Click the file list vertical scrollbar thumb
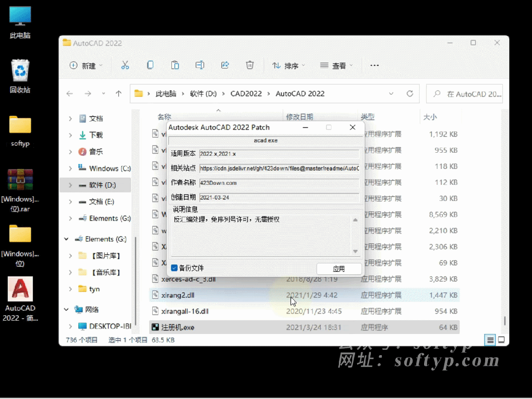Viewport: 532px width, 399px height. 504,321
